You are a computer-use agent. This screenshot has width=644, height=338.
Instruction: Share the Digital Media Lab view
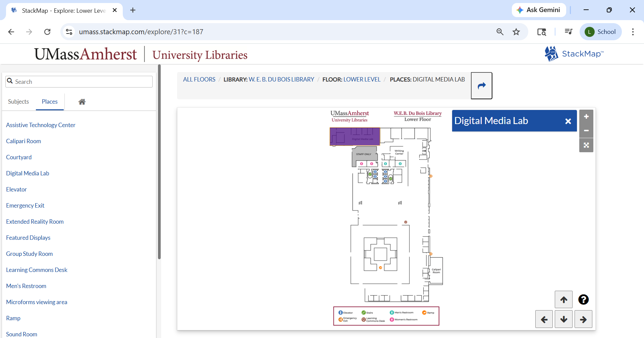pos(482,86)
